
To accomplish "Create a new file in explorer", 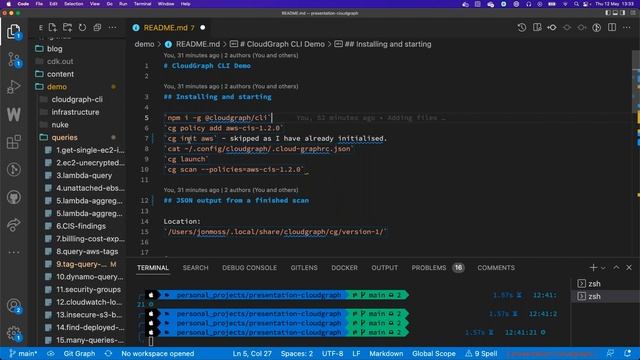I will pyautogui.click(x=53, y=27).
